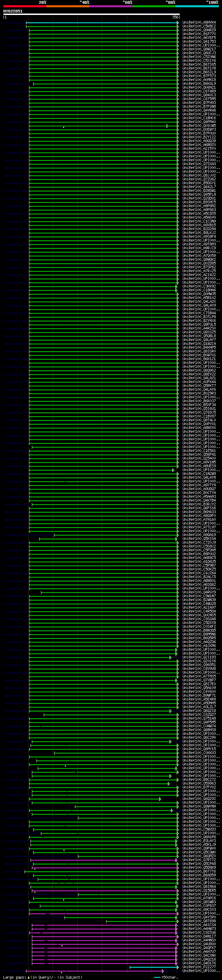Select hit label UniRef100_C1E561
The height and width of the screenshot is (980, 222).
[199, 451]
